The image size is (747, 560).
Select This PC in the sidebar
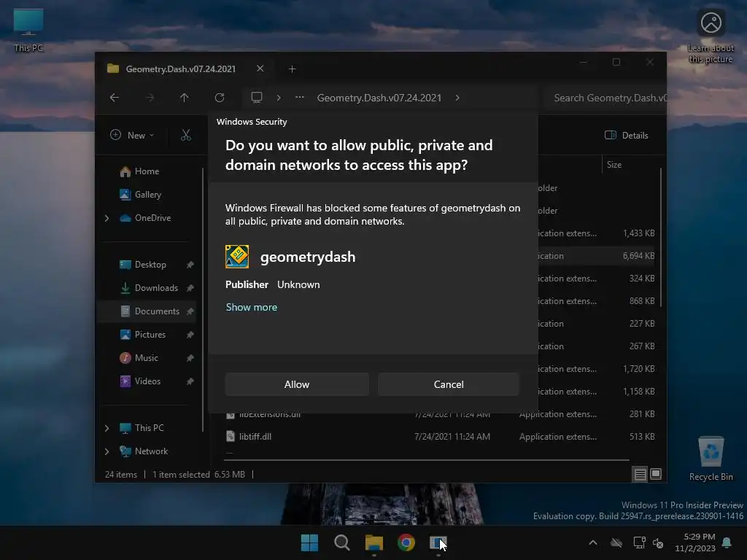[x=149, y=427]
